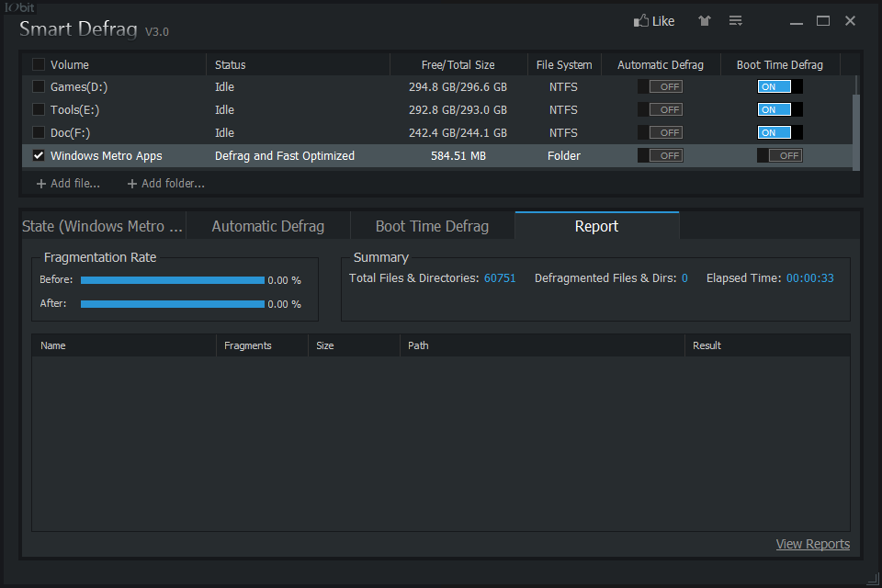This screenshot has height=588, width=882.
Task: Click the window resize grip icon
Action: [873, 579]
